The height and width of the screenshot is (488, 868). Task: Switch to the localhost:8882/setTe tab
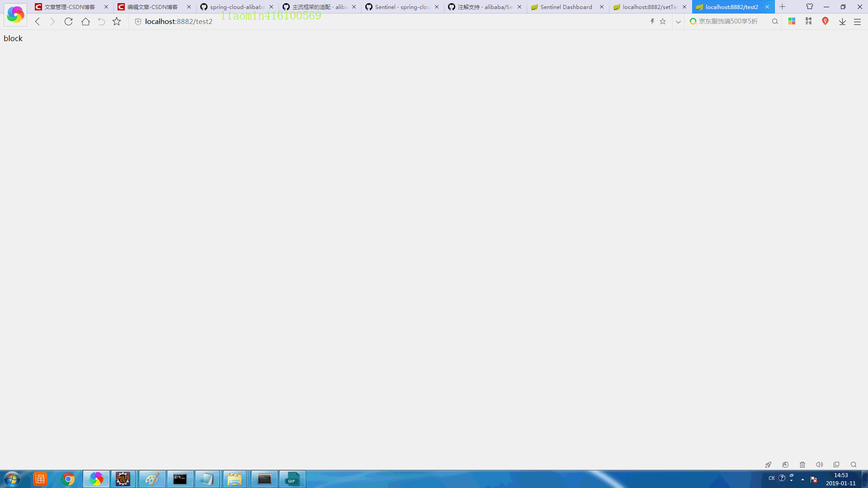(649, 7)
